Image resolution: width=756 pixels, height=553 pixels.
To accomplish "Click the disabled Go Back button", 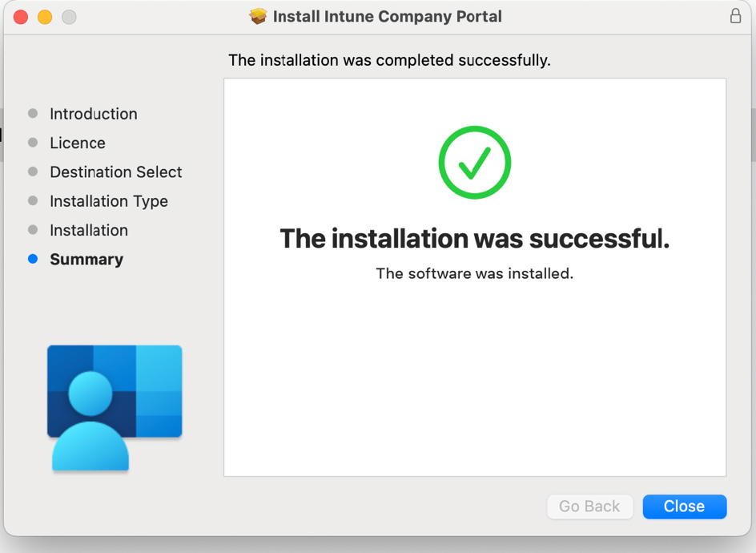I will [x=589, y=507].
